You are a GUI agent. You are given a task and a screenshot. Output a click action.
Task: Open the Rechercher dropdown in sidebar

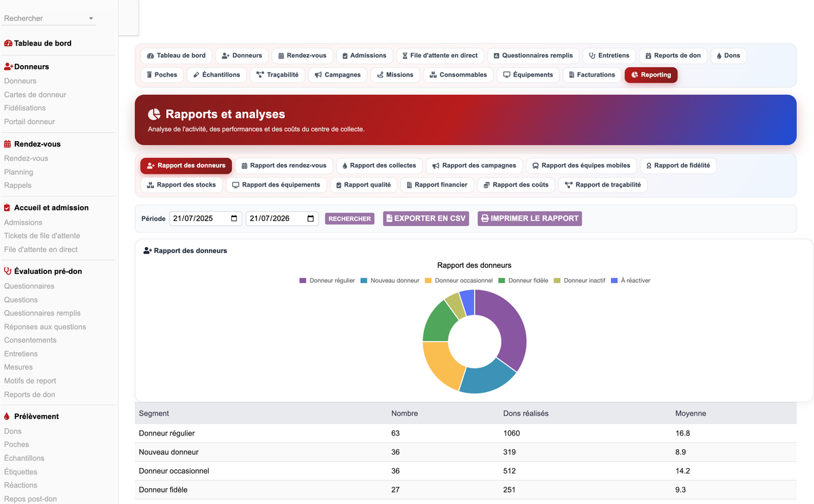pyautogui.click(x=48, y=18)
